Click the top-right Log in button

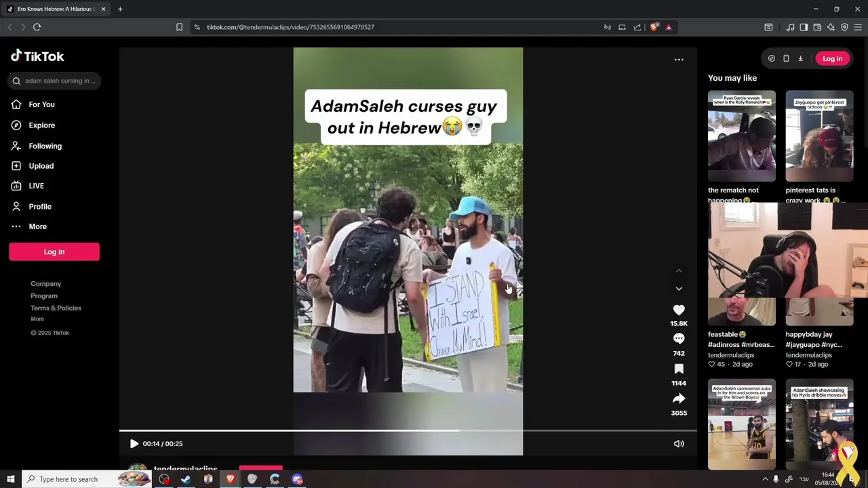point(832,59)
